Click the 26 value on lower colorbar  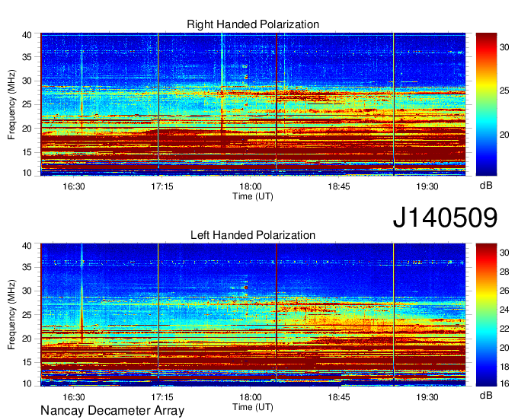(504, 291)
